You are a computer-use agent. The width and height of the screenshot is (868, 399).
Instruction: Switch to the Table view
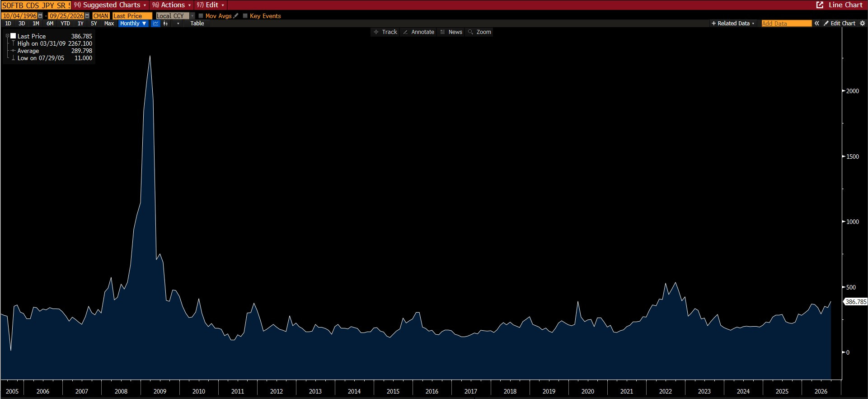click(x=197, y=24)
